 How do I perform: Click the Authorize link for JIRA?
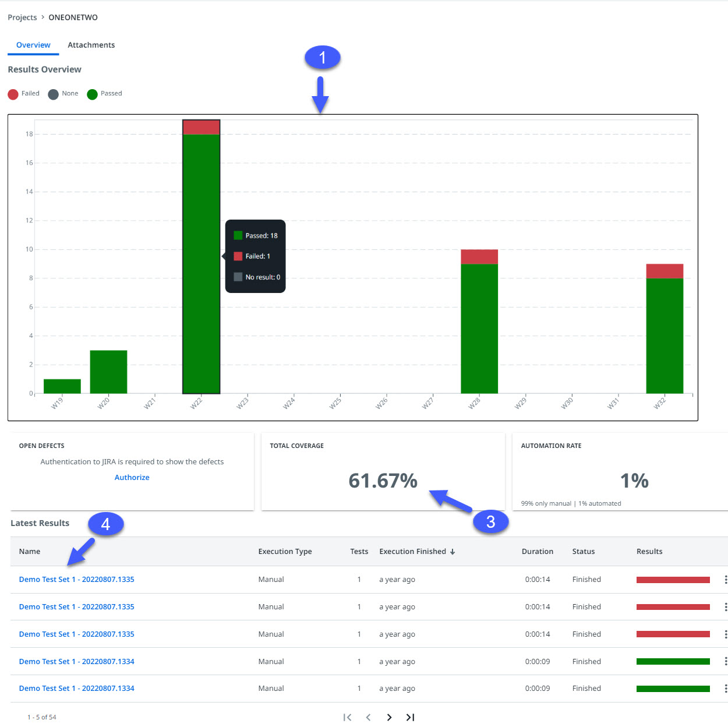point(132,477)
